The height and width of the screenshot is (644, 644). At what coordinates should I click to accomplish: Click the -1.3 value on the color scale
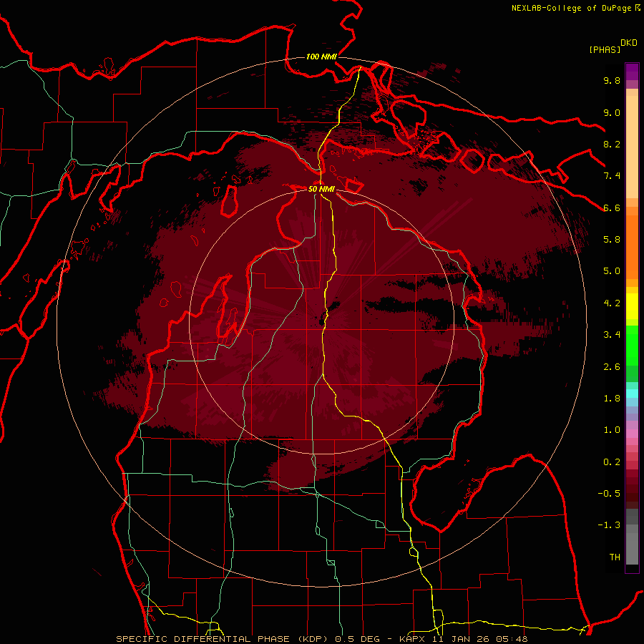pos(609,525)
